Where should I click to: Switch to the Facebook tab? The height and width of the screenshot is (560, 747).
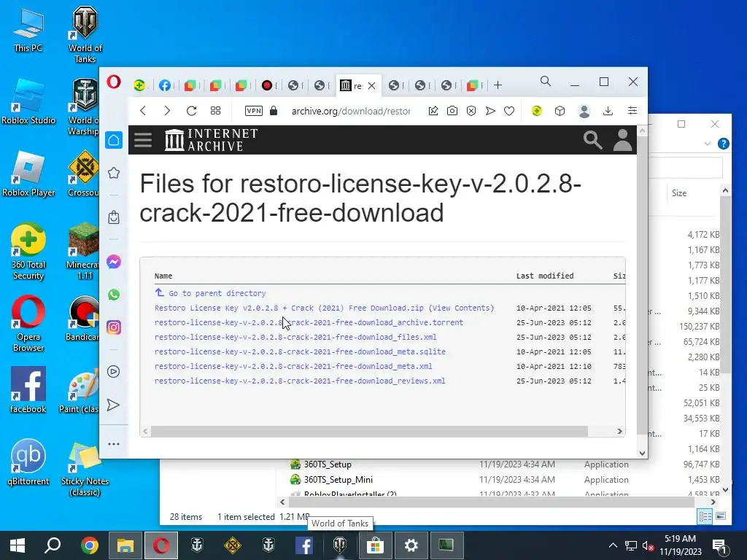coord(165,85)
